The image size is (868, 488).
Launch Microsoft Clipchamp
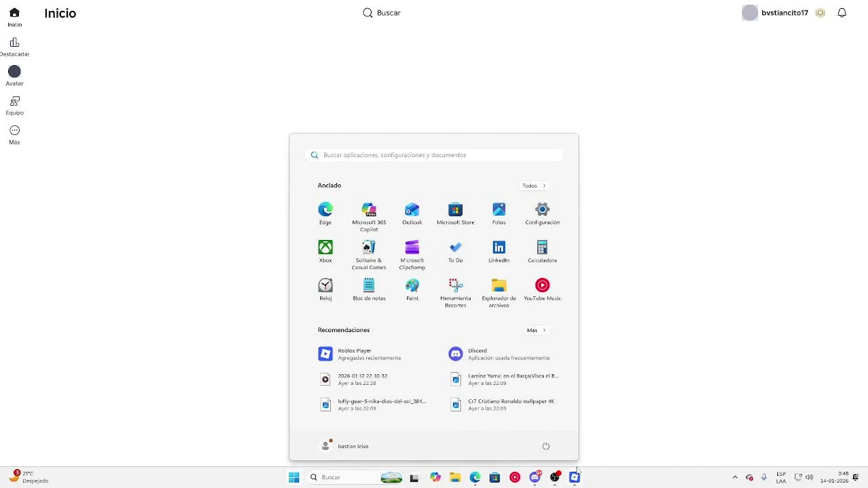point(412,255)
